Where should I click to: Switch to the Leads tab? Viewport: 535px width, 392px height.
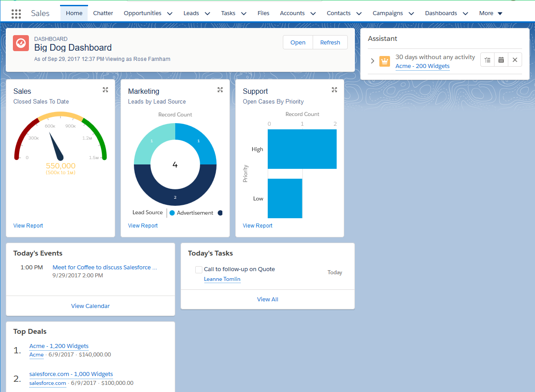(x=191, y=13)
